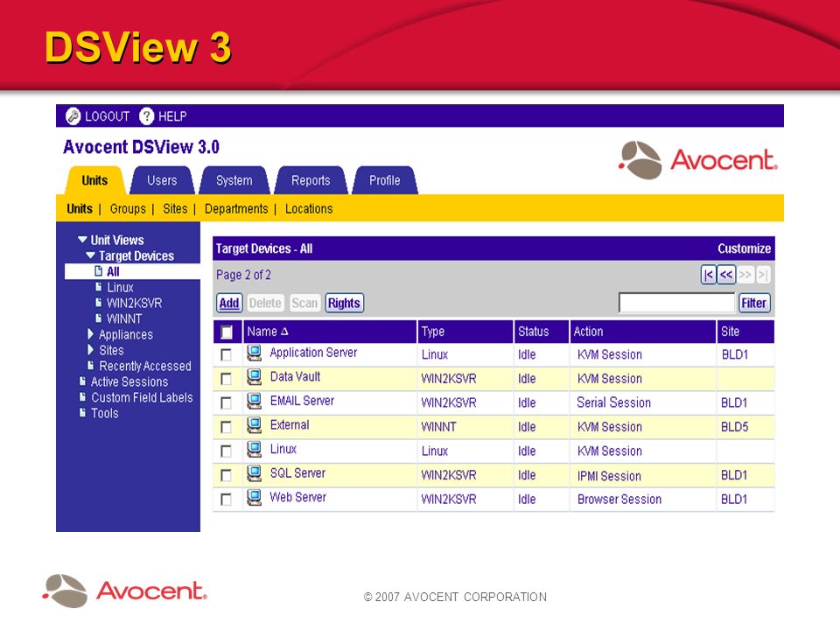Click the Filter button
Image resolution: width=840 pixels, height=630 pixels.
[753, 304]
